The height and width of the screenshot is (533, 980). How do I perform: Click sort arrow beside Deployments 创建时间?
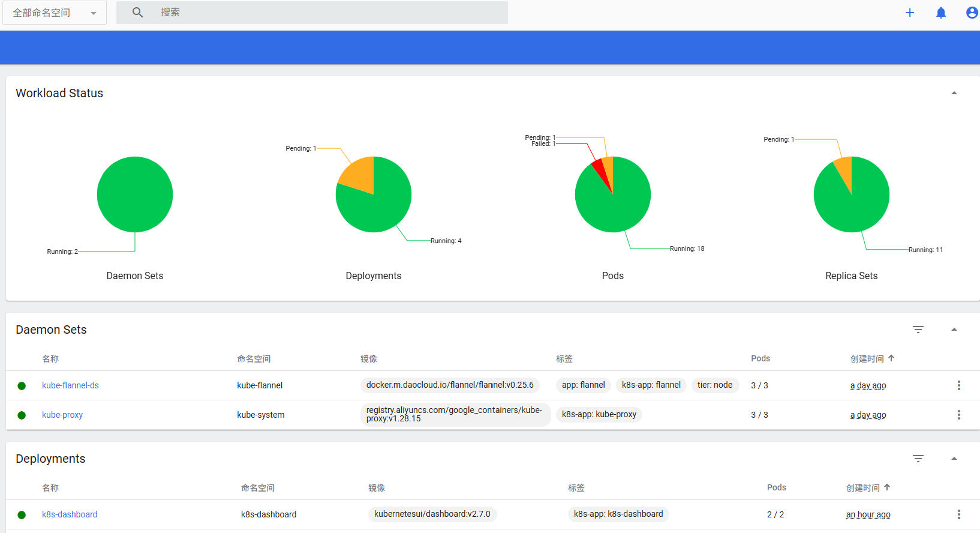coord(887,487)
